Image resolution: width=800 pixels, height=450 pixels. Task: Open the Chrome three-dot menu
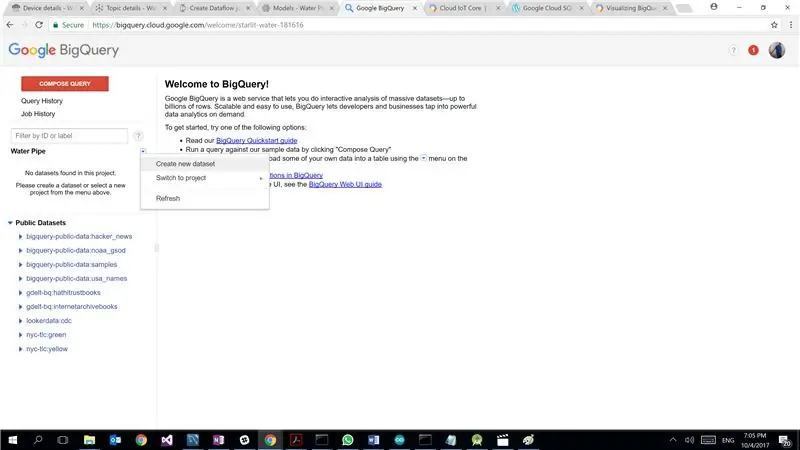pos(791,24)
